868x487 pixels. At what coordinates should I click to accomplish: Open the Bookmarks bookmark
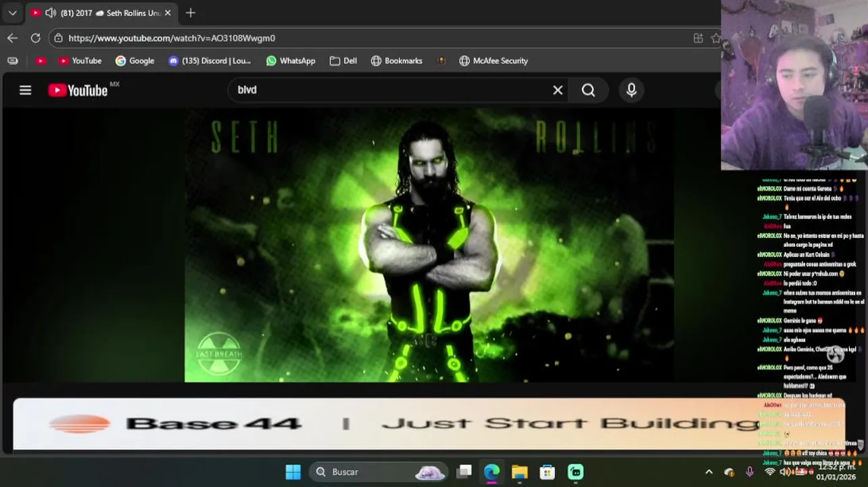point(397,61)
